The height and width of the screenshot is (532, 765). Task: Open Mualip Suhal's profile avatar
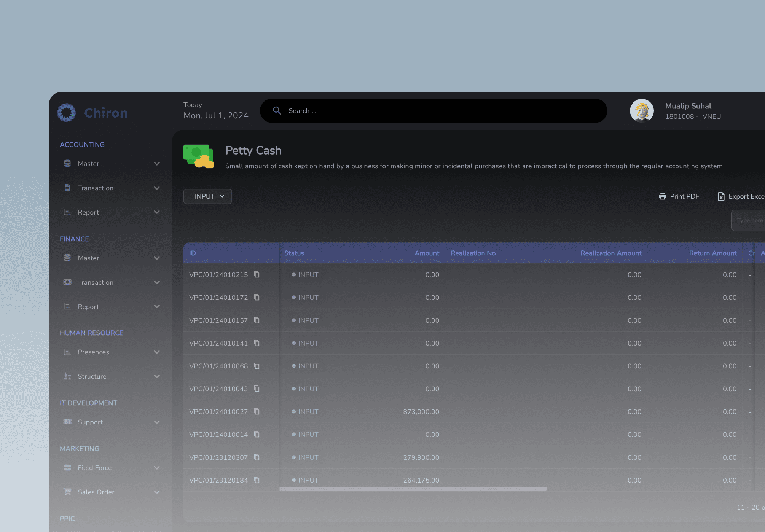click(642, 111)
